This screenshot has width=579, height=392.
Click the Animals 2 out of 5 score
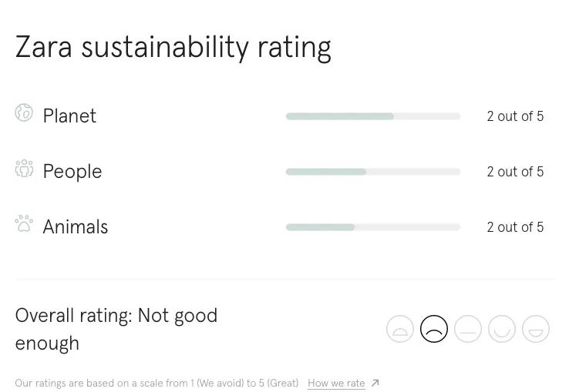[x=515, y=227]
